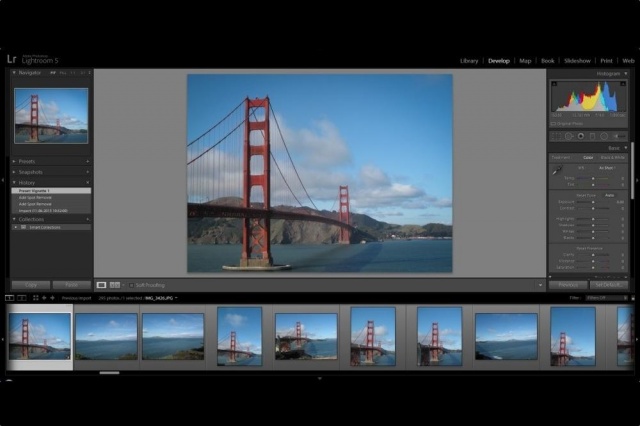The width and height of the screenshot is (640, 426).
Task: Open Grid view from filmstrip bar
Action: [36, 298]
